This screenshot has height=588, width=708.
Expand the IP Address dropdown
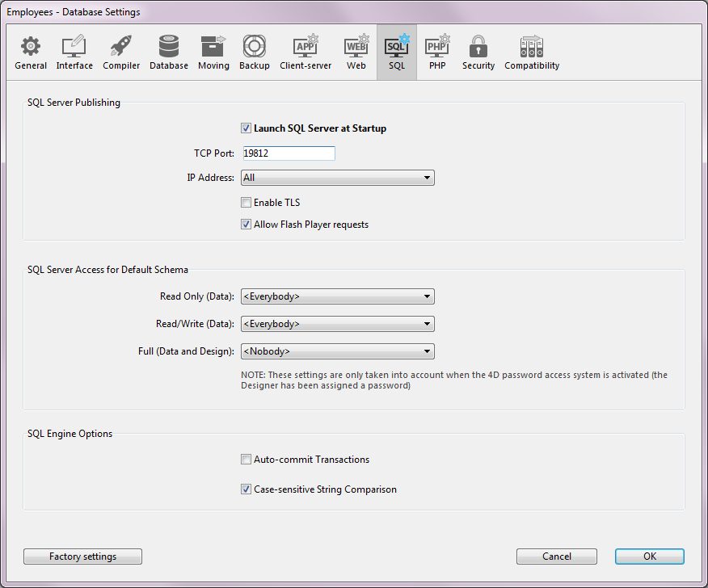point(338,178)
